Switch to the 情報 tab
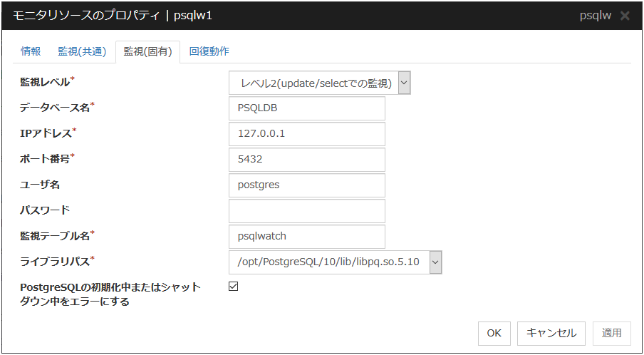 click(x=31, y=51)
